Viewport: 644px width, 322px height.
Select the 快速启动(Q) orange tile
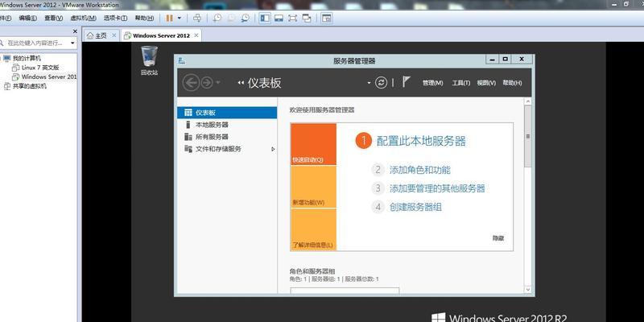point(313,144)
